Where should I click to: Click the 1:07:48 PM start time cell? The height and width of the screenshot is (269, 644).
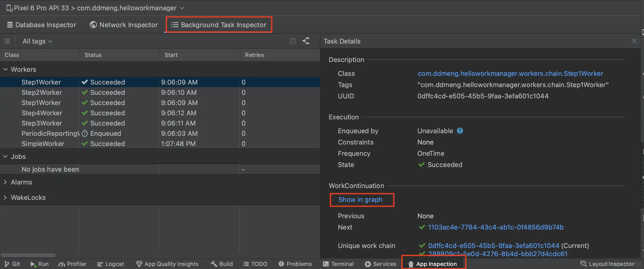point(178,143)
